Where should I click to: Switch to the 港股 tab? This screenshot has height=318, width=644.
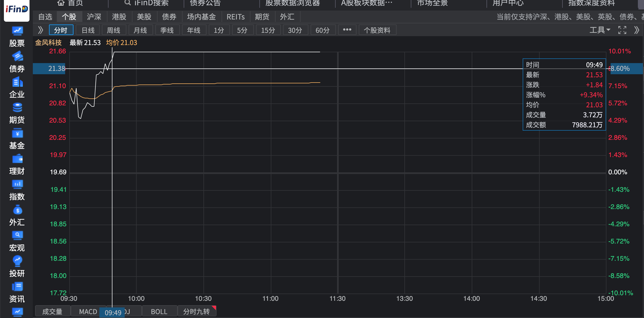click(119, 17)
